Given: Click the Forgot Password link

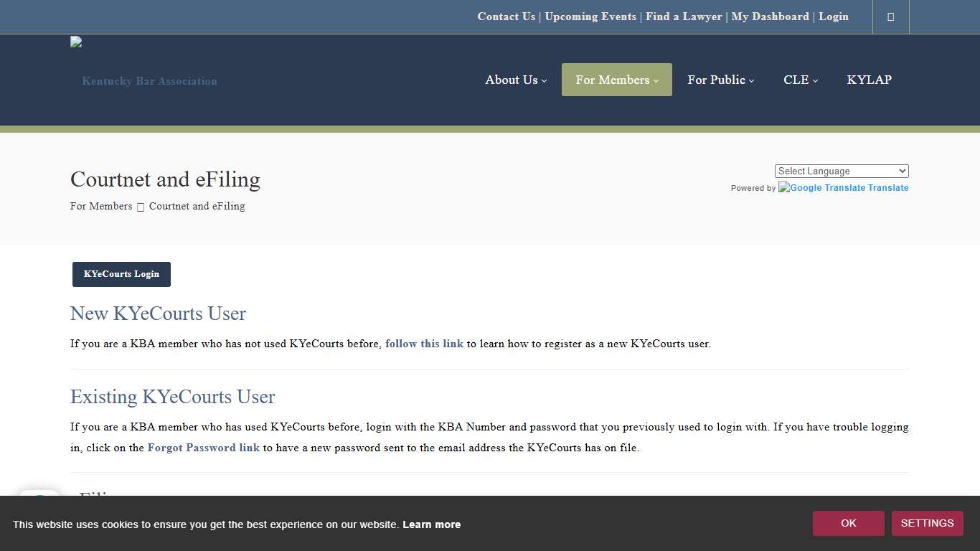Looking at the screenshot, I should (203, 447).
